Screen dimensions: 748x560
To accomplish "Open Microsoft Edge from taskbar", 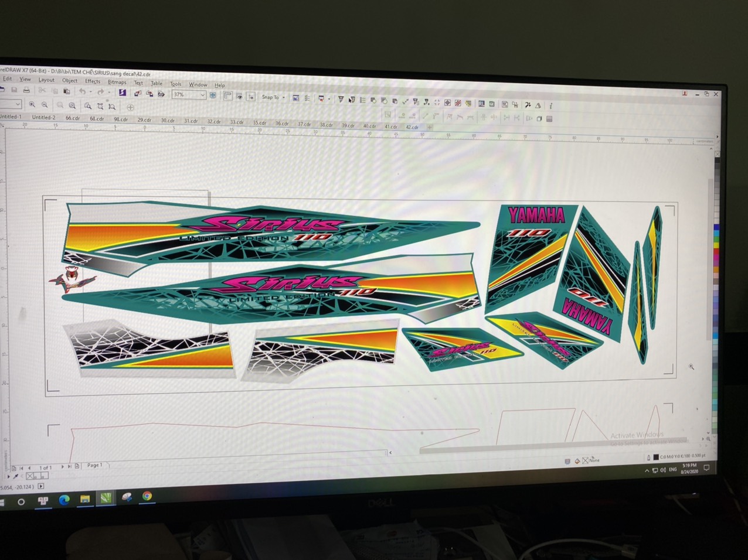I will [x=64, y=500].
